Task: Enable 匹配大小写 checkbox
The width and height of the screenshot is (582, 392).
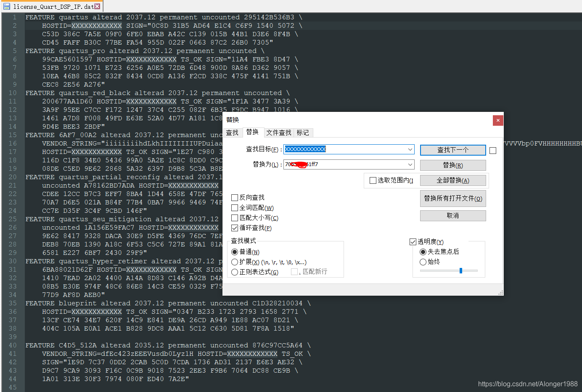Action: pyautogui.click(x=235, y=217)
